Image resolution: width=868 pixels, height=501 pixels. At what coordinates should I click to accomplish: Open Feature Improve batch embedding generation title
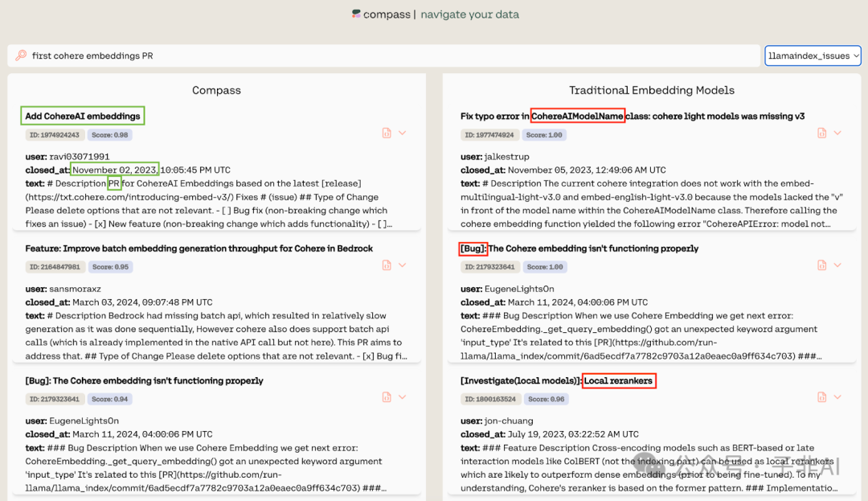(x=199, y=248)
